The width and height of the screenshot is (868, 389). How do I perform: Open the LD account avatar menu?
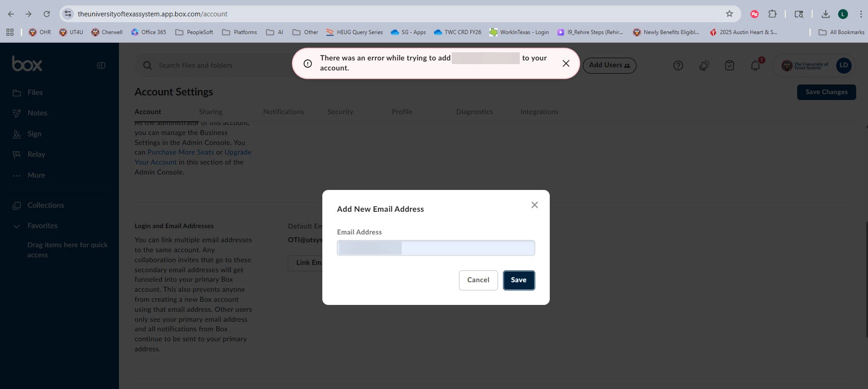(x=843, y=65)
